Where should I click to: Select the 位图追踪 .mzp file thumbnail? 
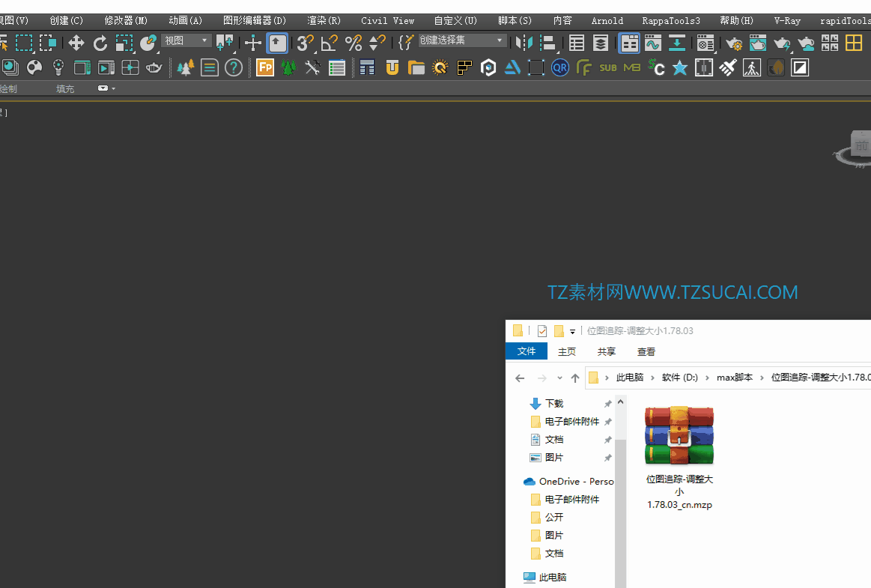pos(679,436)
